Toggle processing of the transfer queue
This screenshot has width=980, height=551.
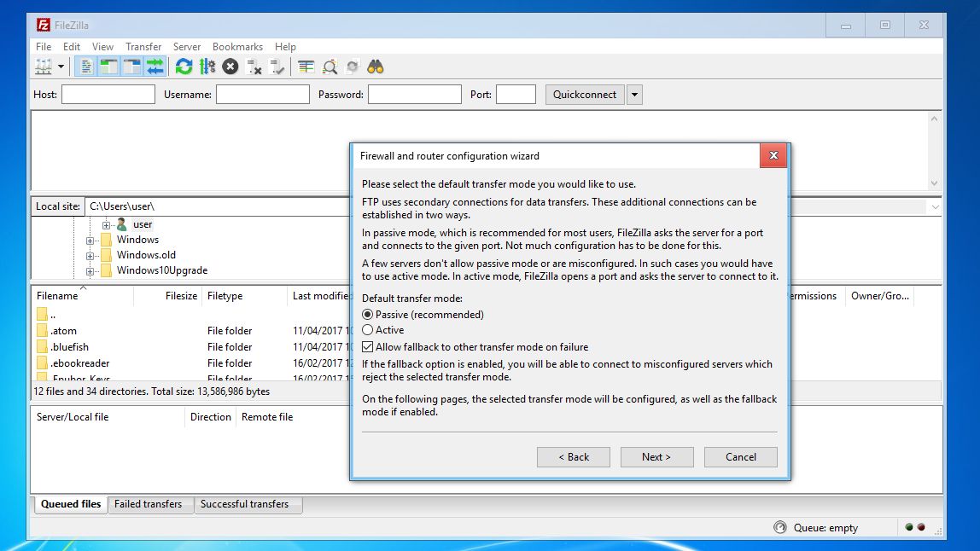[x=208, y=67]
